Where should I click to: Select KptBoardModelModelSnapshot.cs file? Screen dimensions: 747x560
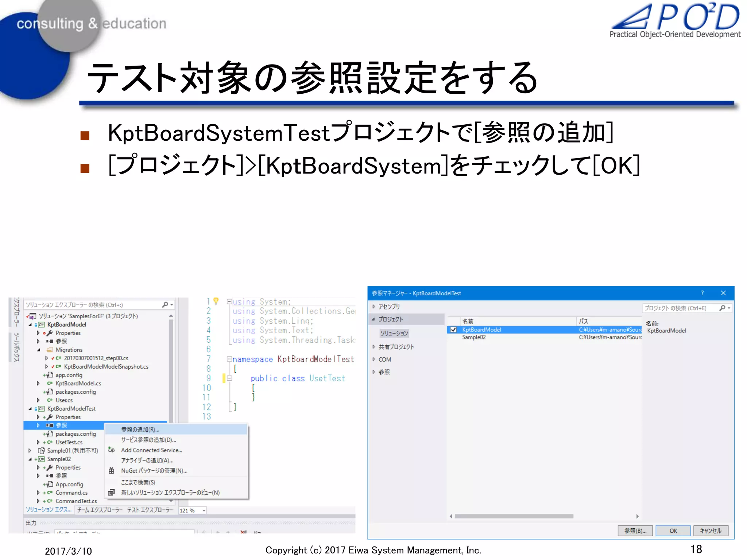106,366
